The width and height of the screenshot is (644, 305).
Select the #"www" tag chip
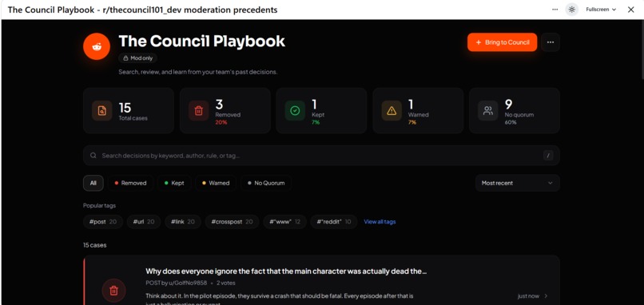click(x=284, y=222)
